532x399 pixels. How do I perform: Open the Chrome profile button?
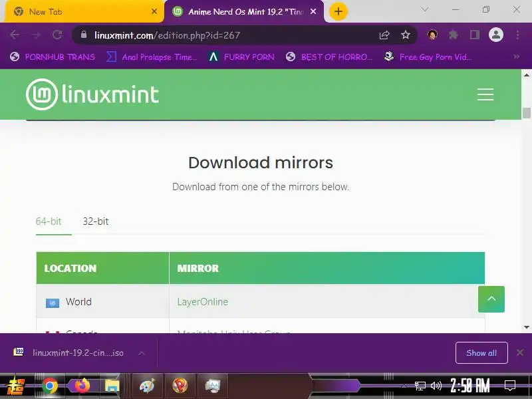click(x=495, y=35)
